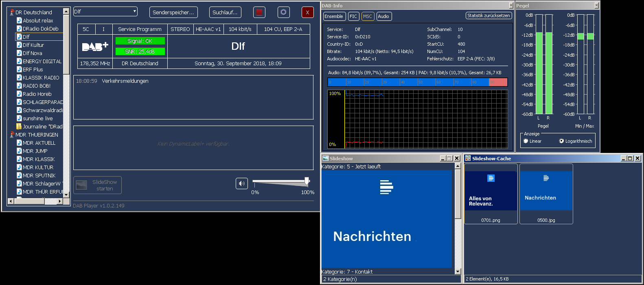
Task: Open the FIC tab
Action: click(x=353, y=16)
